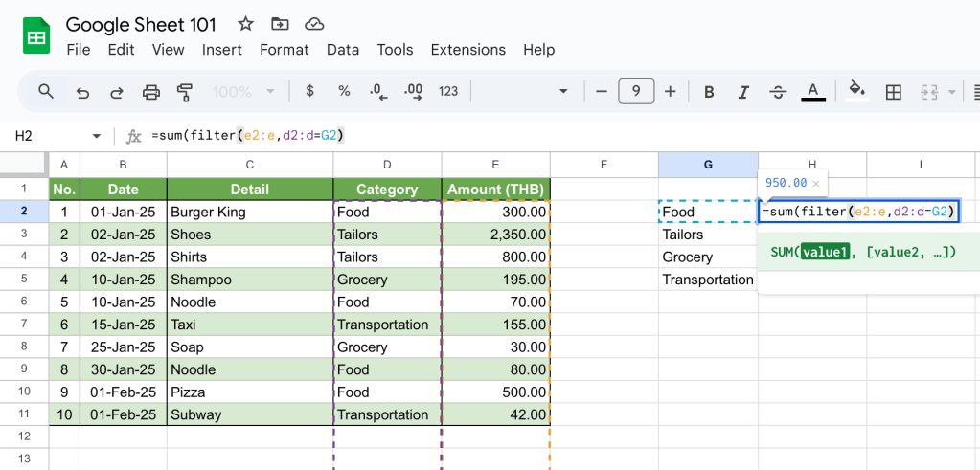
Task: Click the Google Sheet 101 title
Action: pyautogui.click(x=141, y=24)
